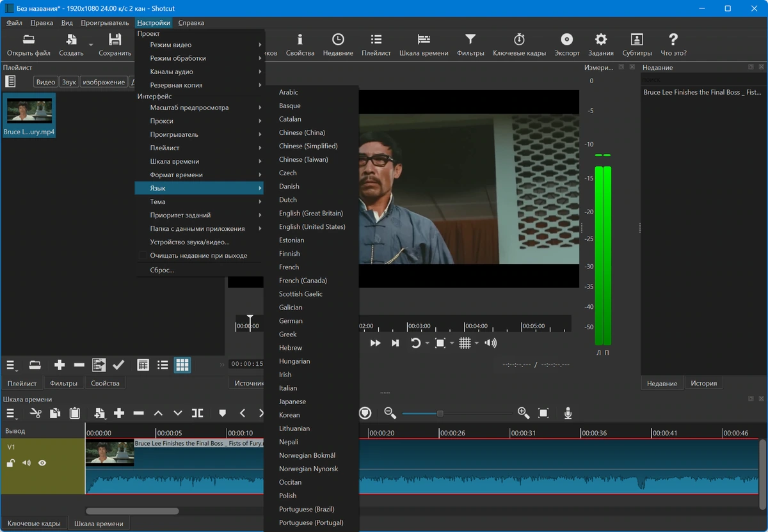Expand the Формат времени submenu

coord(200,175)
